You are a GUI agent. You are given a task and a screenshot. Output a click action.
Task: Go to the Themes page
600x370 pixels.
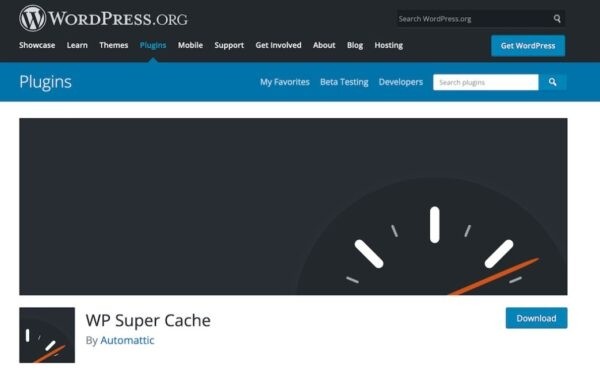point(114,45)
